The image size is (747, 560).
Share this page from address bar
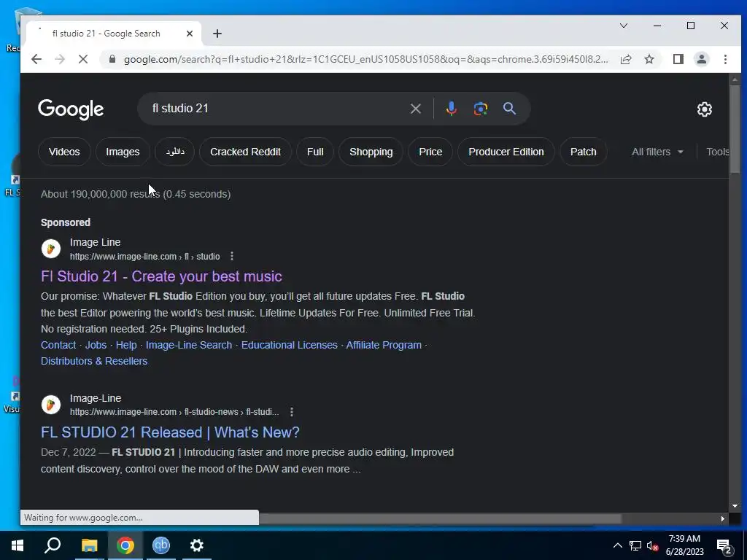(626, 59)
